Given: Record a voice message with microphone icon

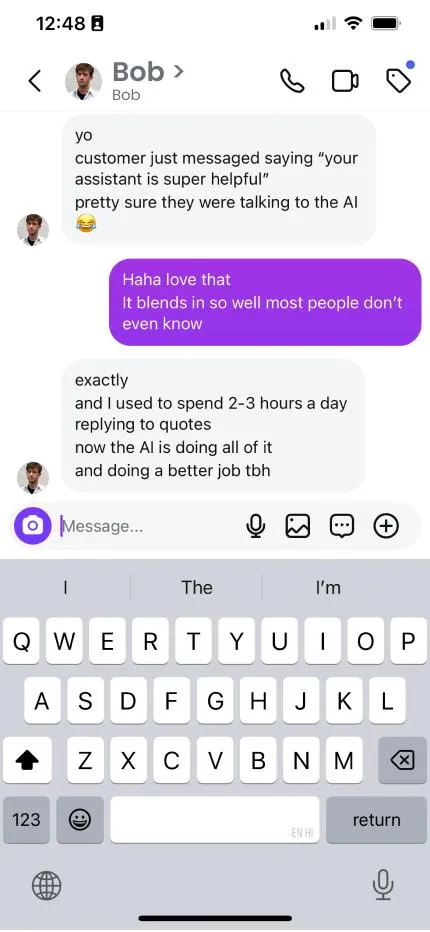Looking at the screenshot, I should point(256,525).
